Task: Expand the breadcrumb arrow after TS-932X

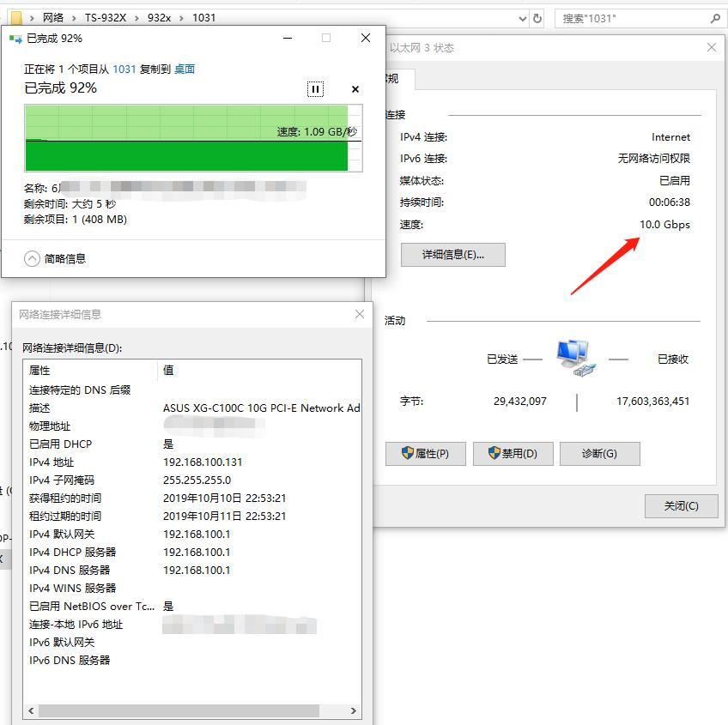Action: tap(138, 17)
